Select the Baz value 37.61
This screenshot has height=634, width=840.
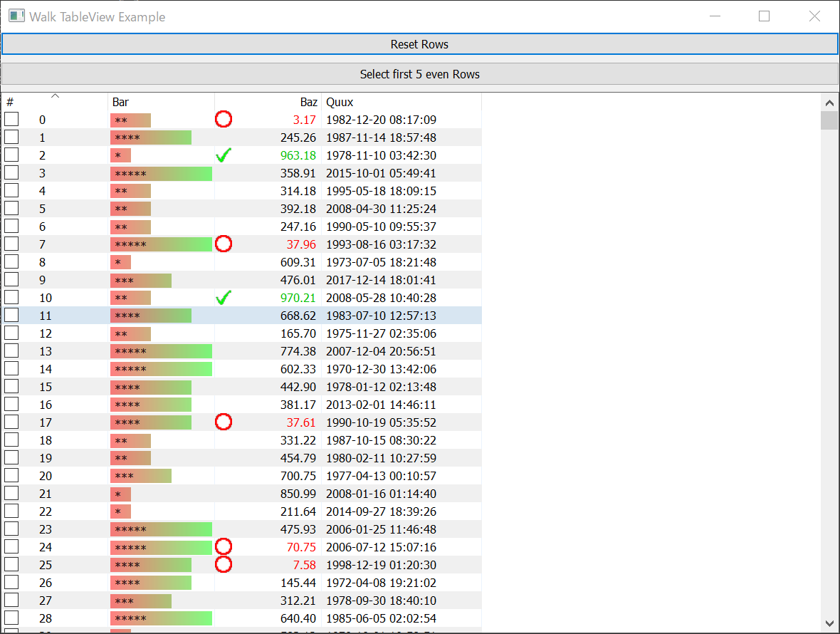301,422
